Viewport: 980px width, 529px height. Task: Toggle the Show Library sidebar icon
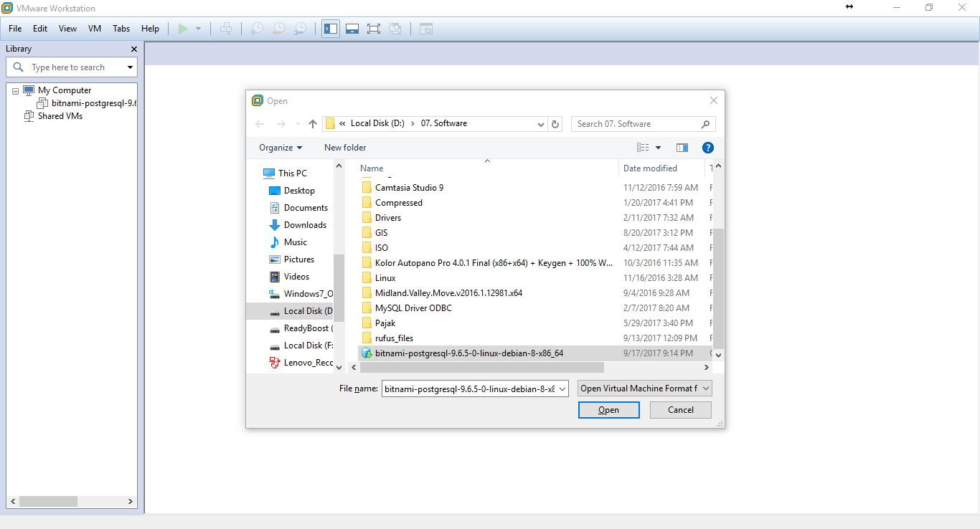coord(331,29)
